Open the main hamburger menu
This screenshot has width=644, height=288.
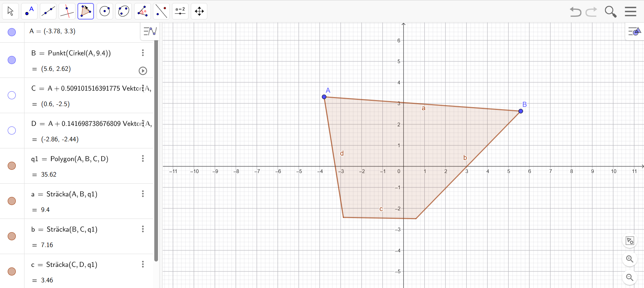click(631, 12)
